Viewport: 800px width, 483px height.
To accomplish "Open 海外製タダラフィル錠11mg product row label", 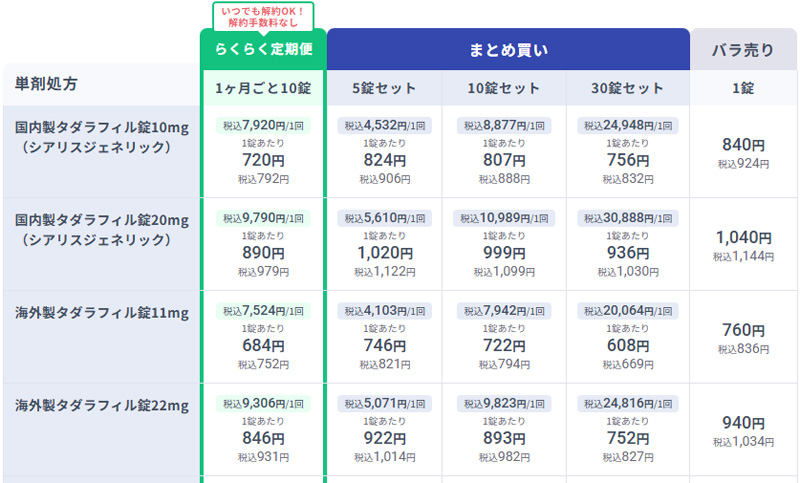I will 102,313.
